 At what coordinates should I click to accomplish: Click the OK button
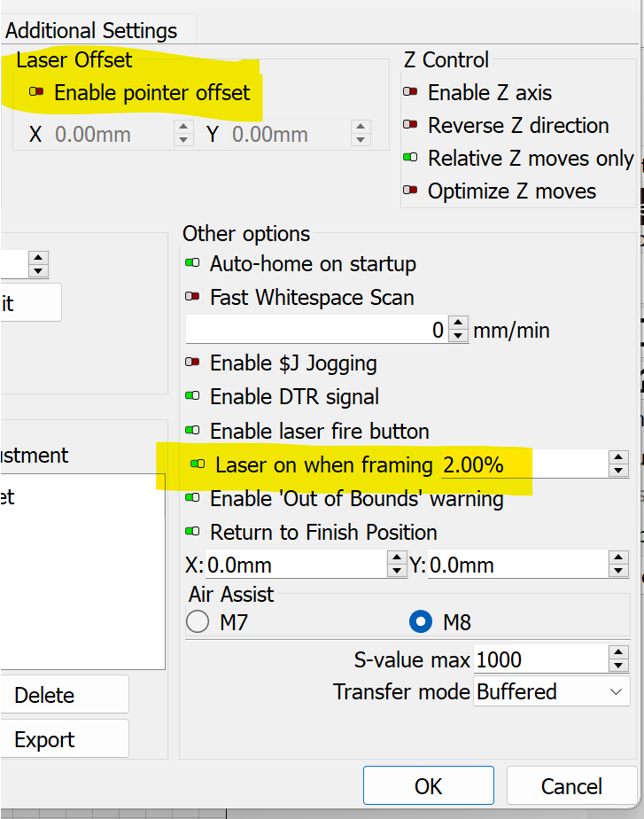pyautogui.click(x=428, y=786)
